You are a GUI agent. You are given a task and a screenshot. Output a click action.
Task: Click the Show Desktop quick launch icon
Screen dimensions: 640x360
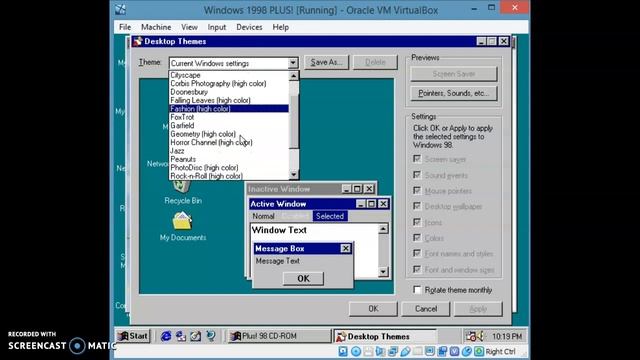[x=196, y=336]
